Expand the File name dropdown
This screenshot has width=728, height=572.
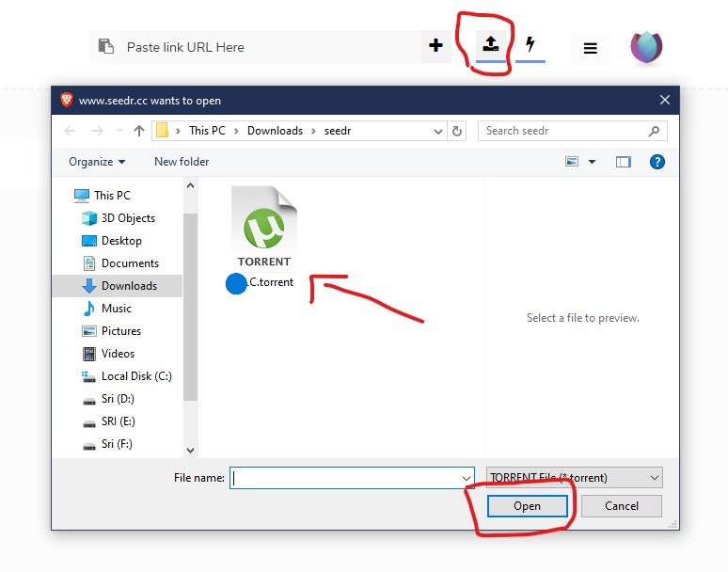467,478
